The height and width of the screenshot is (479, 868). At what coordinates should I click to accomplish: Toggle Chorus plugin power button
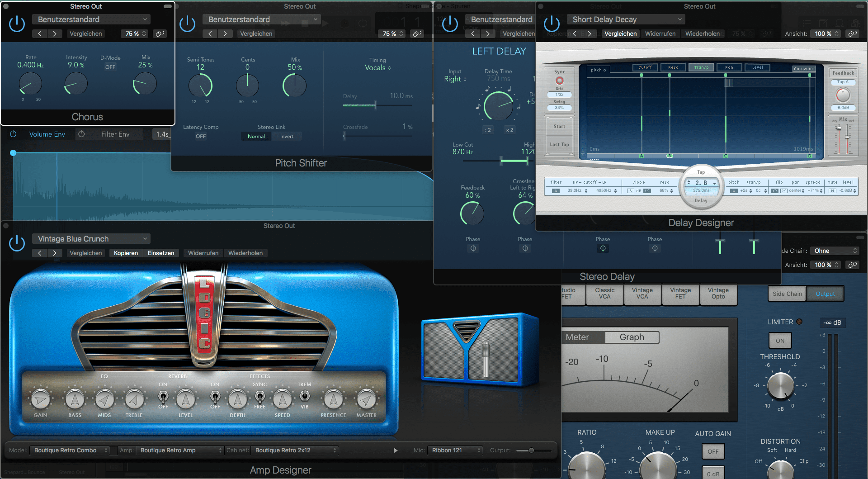coord(17,24)
